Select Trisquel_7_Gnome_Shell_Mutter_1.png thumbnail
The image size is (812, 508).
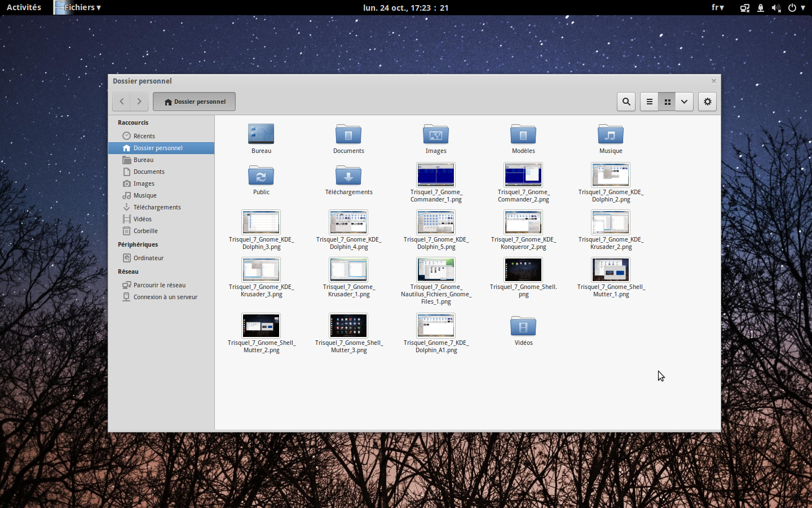[x=611, y=270]
